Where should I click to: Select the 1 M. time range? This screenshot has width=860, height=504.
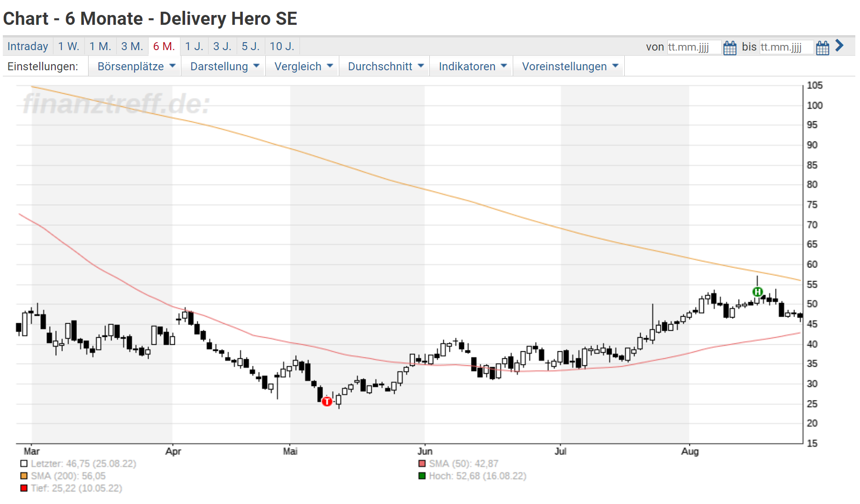point(100,46)
